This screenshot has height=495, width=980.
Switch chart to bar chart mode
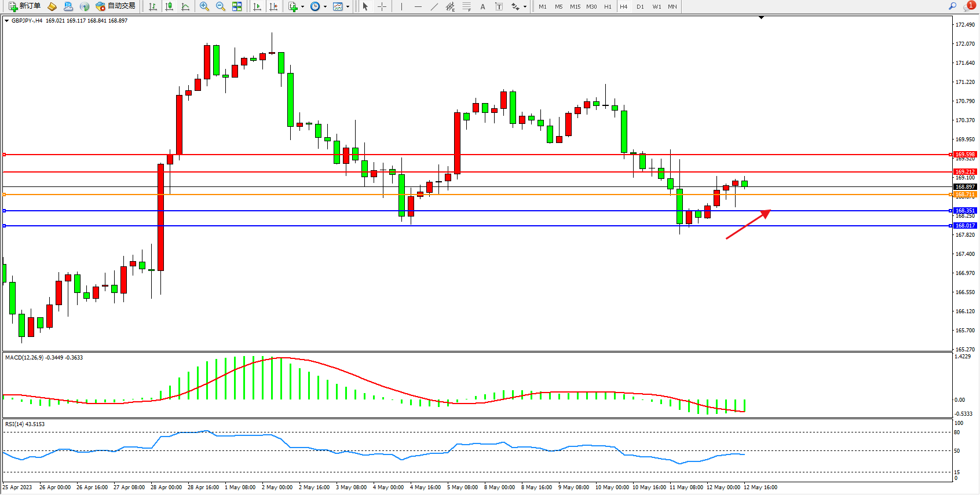153,6
